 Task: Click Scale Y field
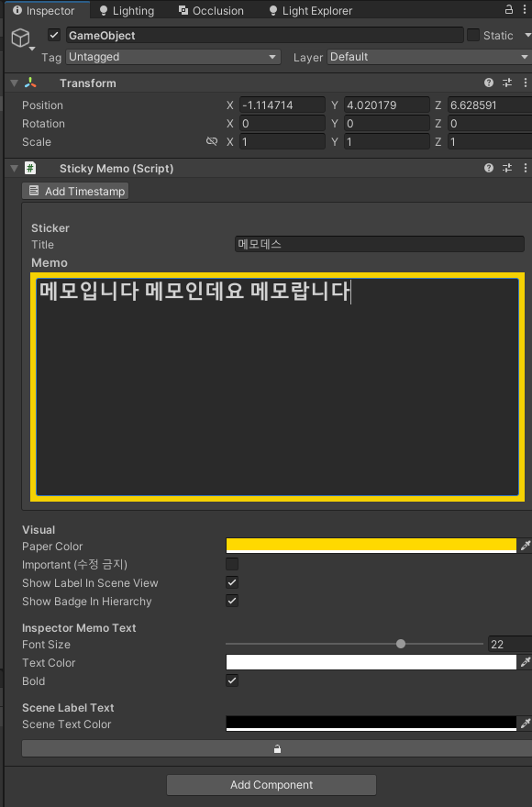tap(387, 141)
